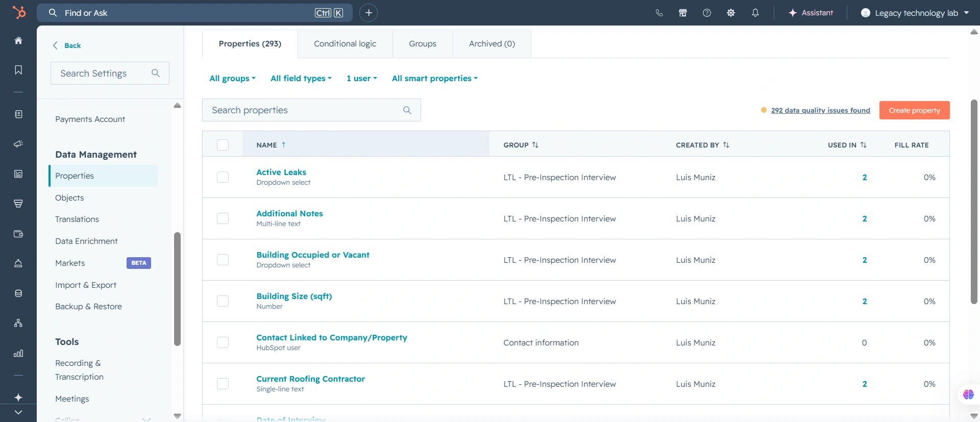980x422 pixels.
Task: Check the Additional Notes row checkbox
Action: click(223, 218)
